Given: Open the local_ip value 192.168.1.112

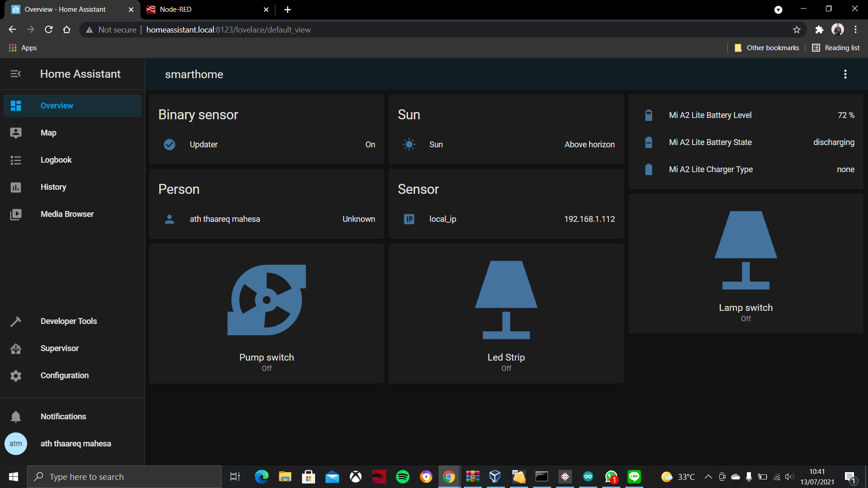Looking at the screenshot, I should pos(590,219).
